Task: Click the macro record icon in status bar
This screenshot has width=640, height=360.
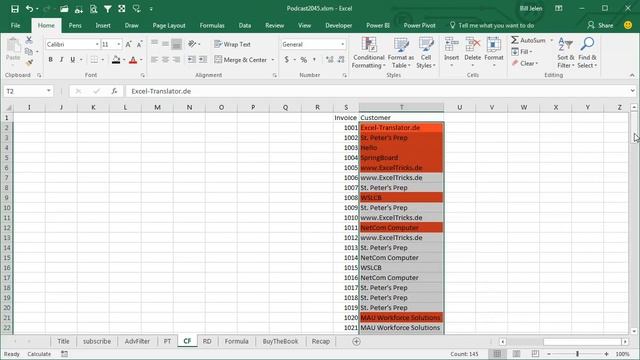Action: point(64,354)
